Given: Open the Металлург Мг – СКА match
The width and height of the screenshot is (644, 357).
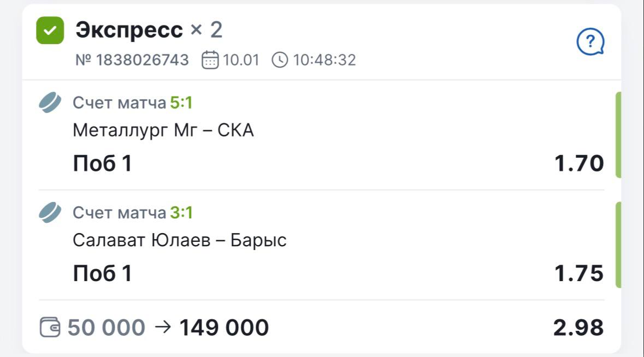Looking at the screenshot, I should coord(163,130).
